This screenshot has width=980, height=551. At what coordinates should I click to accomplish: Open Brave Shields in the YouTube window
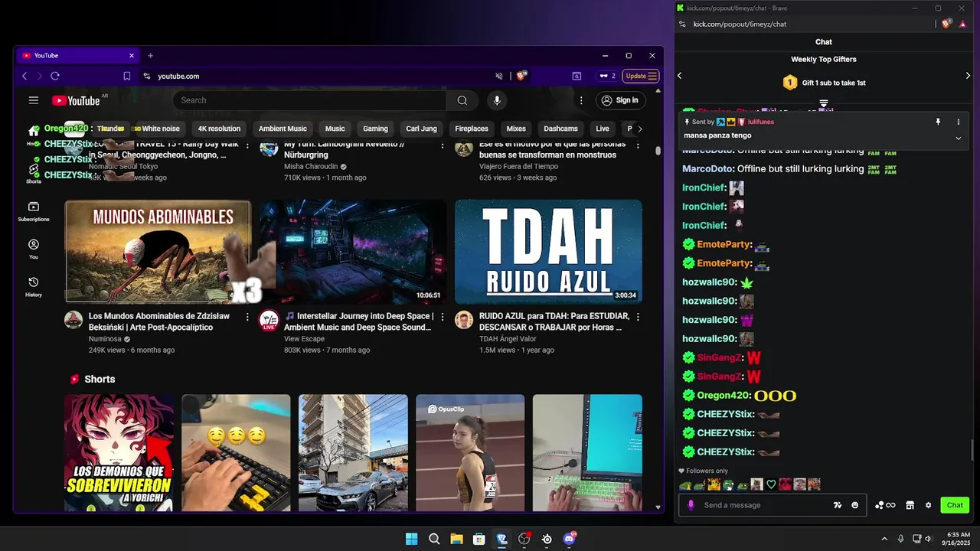[522, 76]
